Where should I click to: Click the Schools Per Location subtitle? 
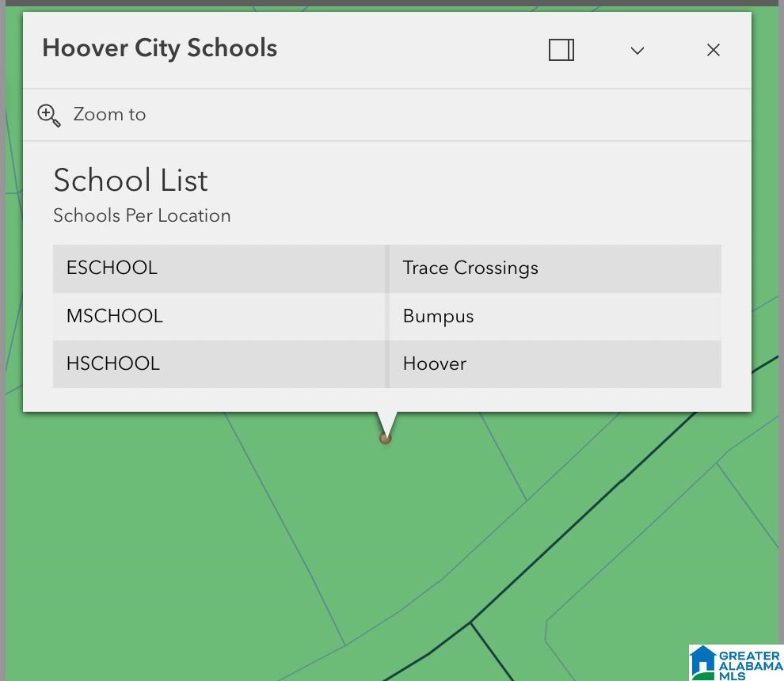tap(142, 215)
